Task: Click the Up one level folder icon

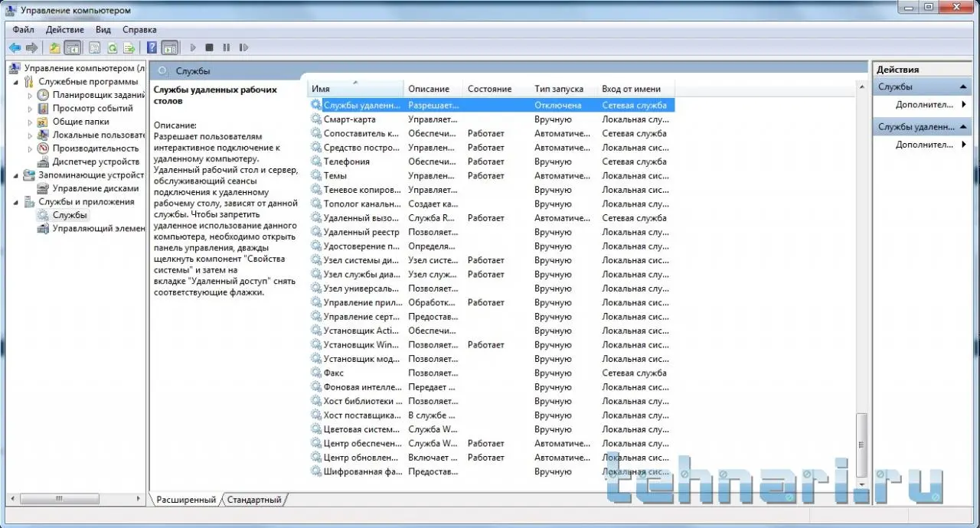Action: 55,47
